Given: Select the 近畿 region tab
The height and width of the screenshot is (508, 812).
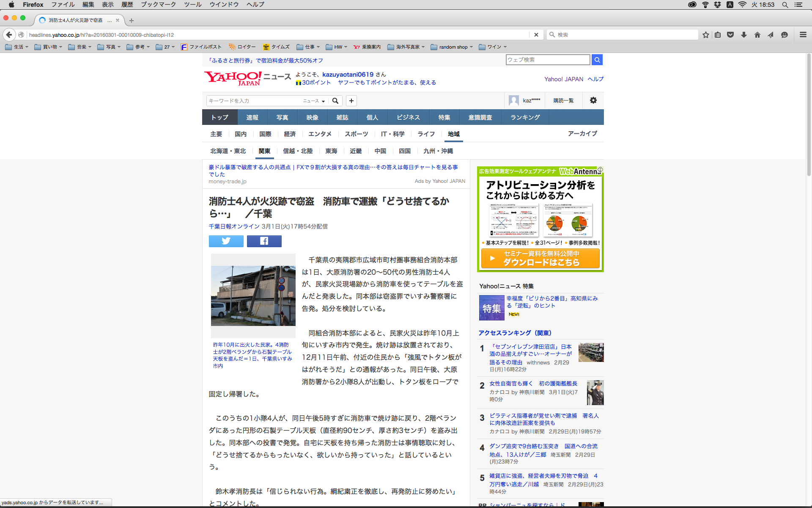Looking at the screenshot, I should point(355,151).
